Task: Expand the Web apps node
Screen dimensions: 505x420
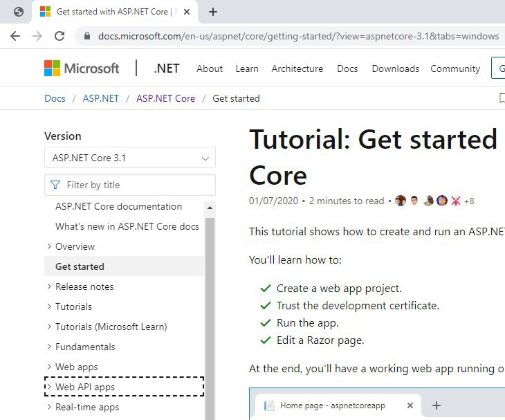Action: point(49,367)
